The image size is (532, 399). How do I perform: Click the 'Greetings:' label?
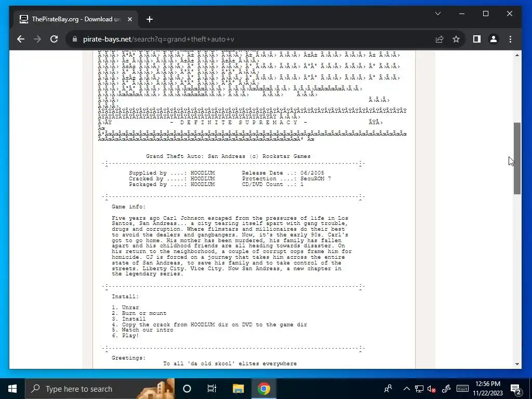click(129, 358)
